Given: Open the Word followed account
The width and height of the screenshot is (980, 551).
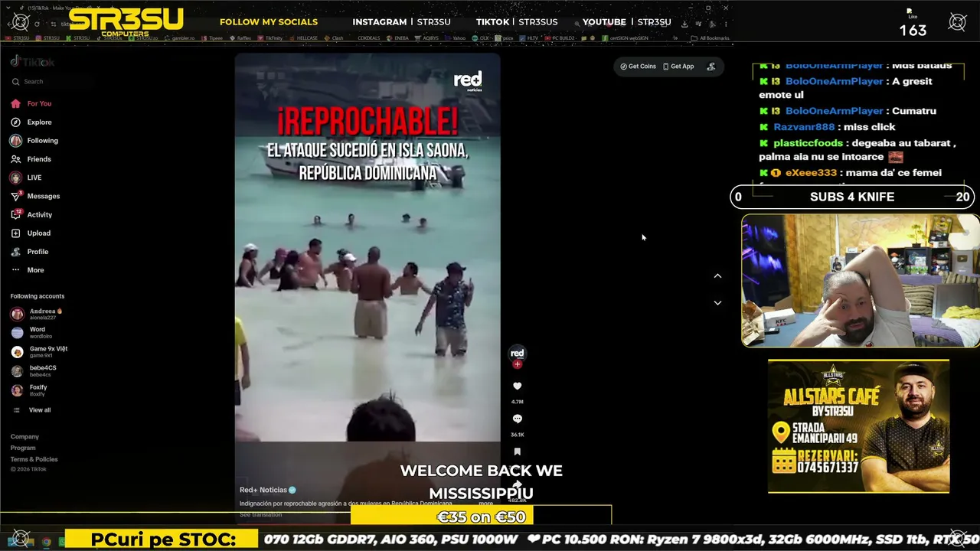Looking at the screenshot, I should click(x=31, y=332).
